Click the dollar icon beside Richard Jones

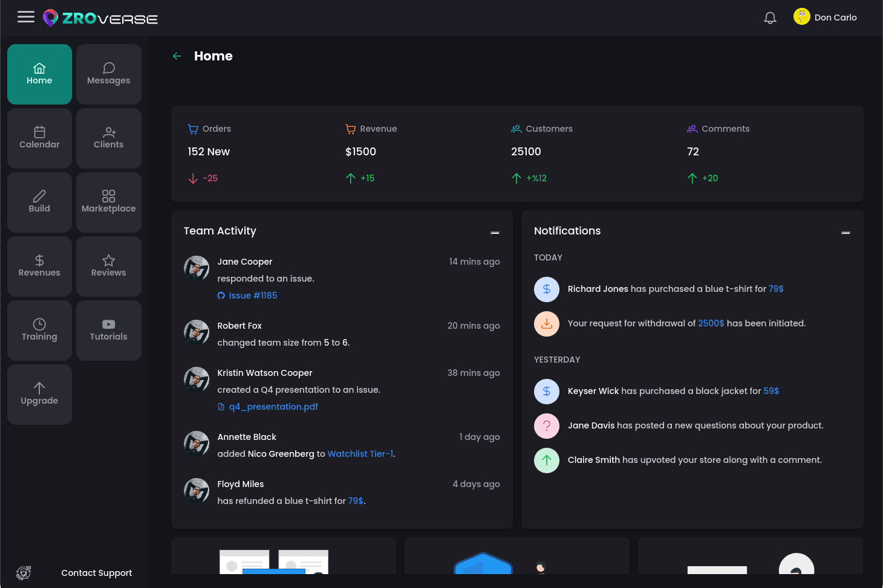pyautogui.click(x=547, y=289)
